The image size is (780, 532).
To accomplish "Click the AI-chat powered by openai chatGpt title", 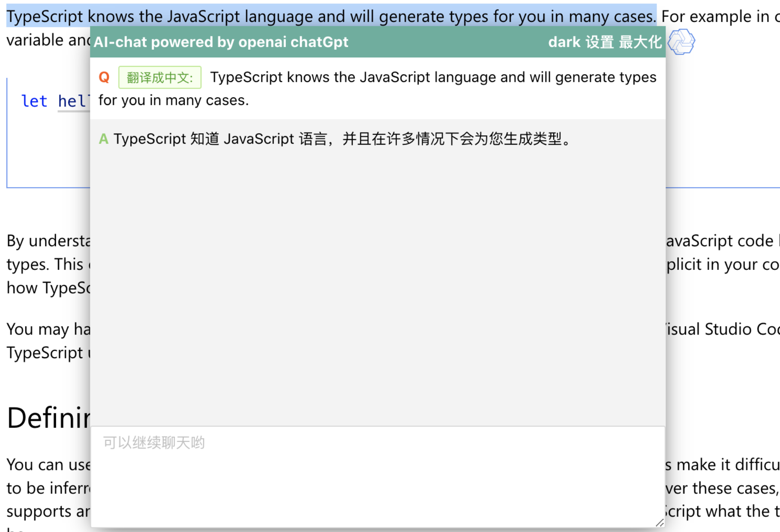I will [221, 42].
